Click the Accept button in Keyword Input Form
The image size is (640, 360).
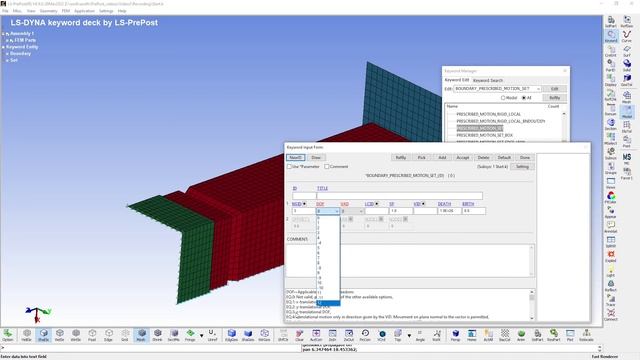click(x=462, y=158)
